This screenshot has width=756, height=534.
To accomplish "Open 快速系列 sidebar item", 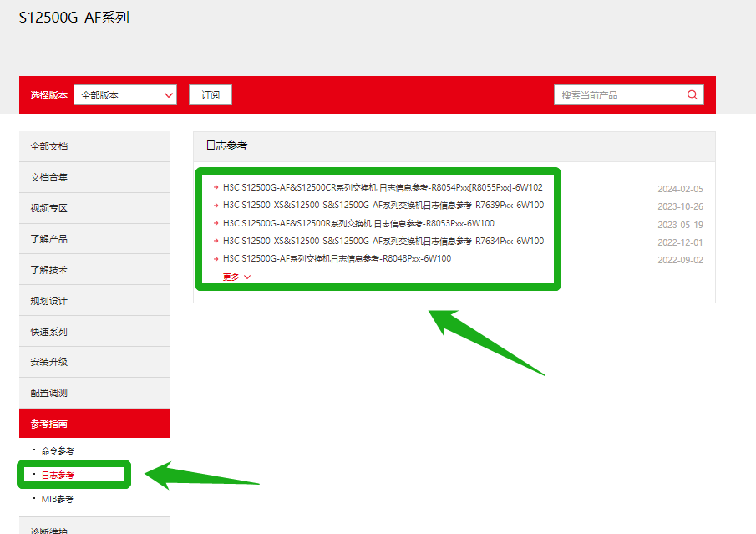I will pyautogui.click(x=94, y=332).
